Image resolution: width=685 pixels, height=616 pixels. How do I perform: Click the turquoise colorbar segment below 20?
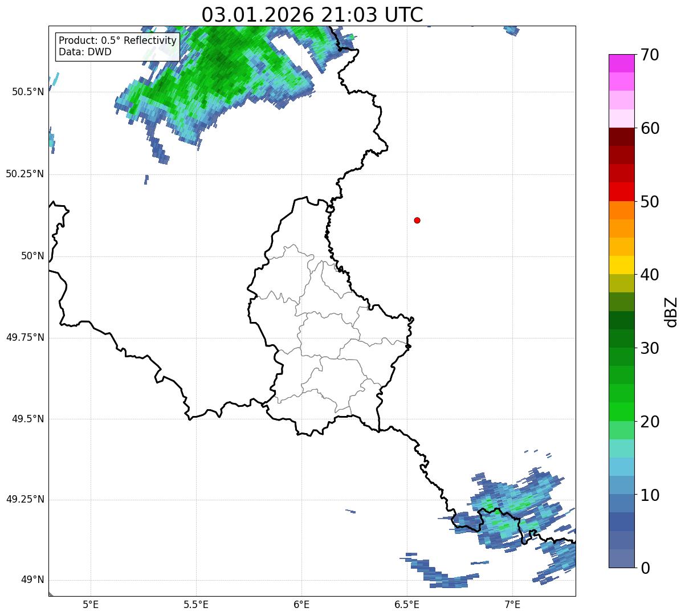[x=621, y=448]
